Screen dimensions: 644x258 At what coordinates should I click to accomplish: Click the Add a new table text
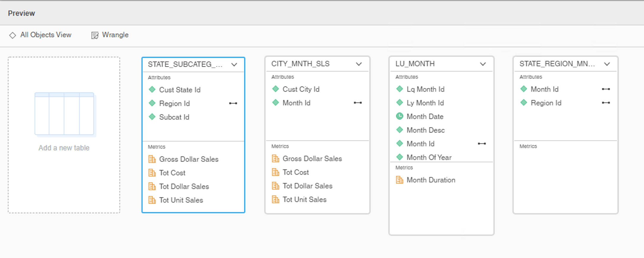pyautogui.click(x=64, y=148)
